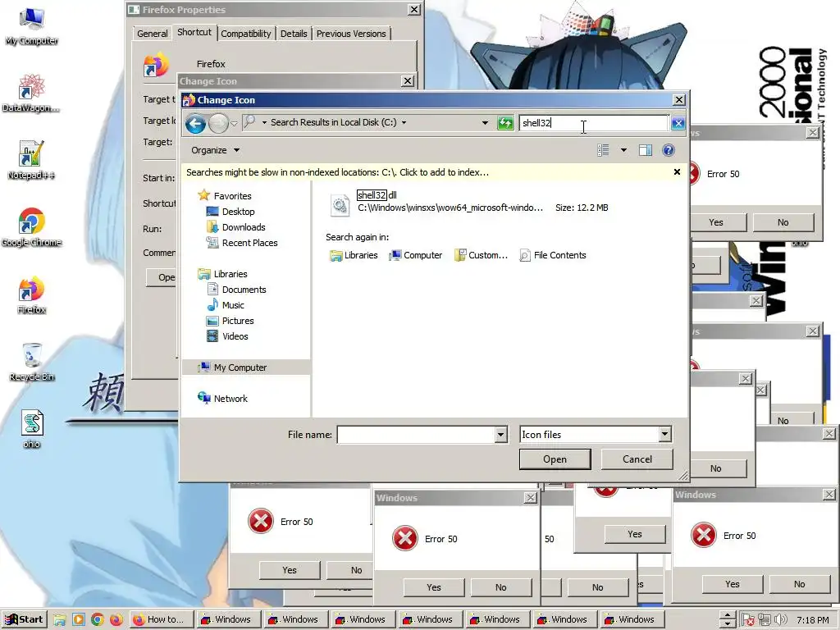Switch to General tab in Firefox Properties
The image size is (840, 630).
tap(152, 33)
